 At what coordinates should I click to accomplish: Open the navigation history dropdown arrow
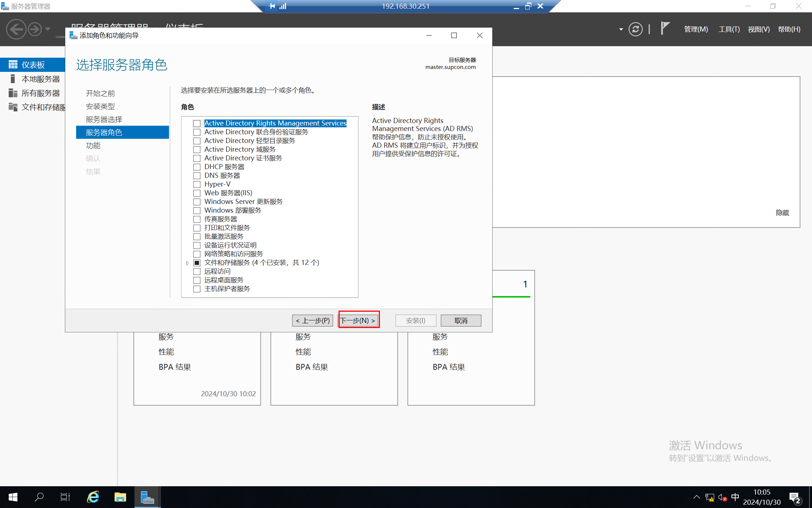click(47, 29)
